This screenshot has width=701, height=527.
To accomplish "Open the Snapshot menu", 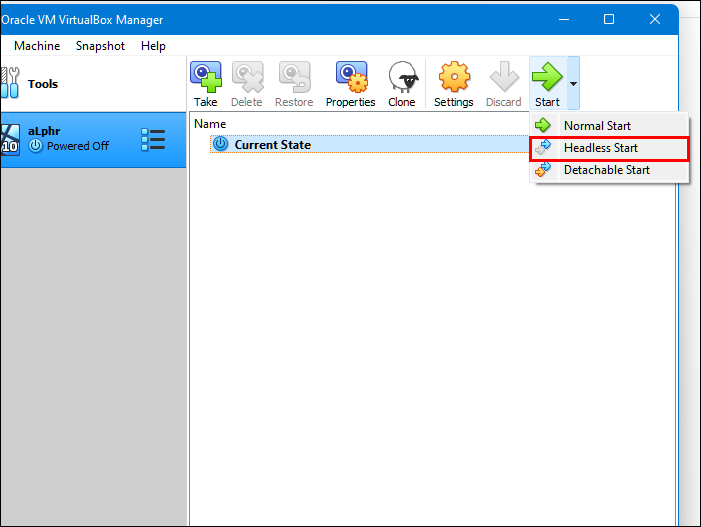I will tap(100, 46).
